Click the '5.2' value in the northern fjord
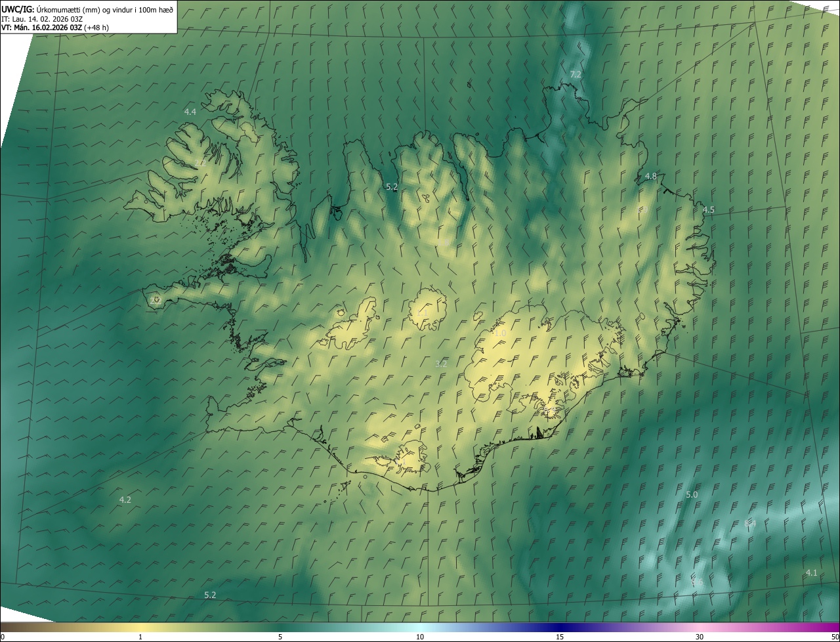This screenshot has width=840, height=642. point(392,187)
